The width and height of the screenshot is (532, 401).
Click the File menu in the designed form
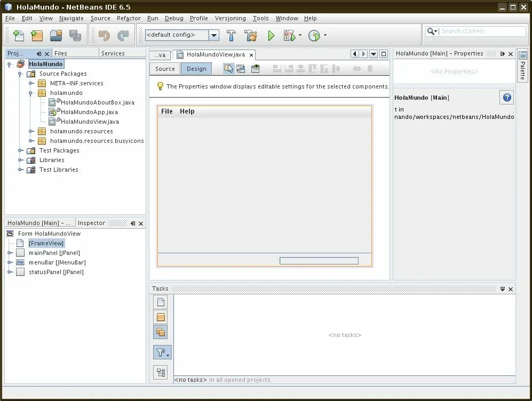[x=166, y=111]
